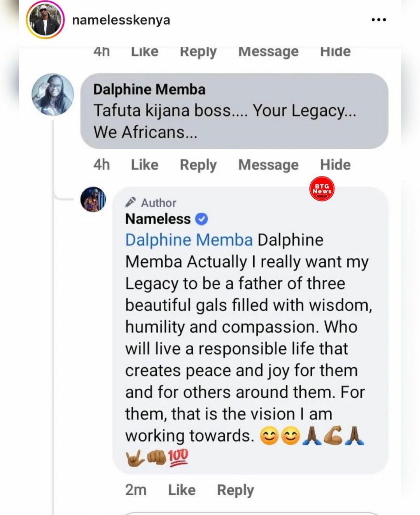Click the 4h timestamp under Dalphine's comment
Screen dimensions: 420x515
(x=101, y=165)
